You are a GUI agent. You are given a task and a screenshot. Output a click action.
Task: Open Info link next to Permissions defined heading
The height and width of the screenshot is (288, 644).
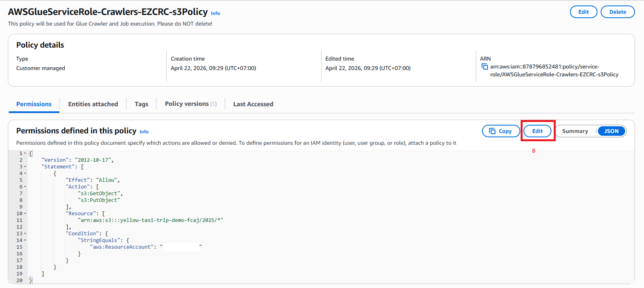[x=144, y=132]
